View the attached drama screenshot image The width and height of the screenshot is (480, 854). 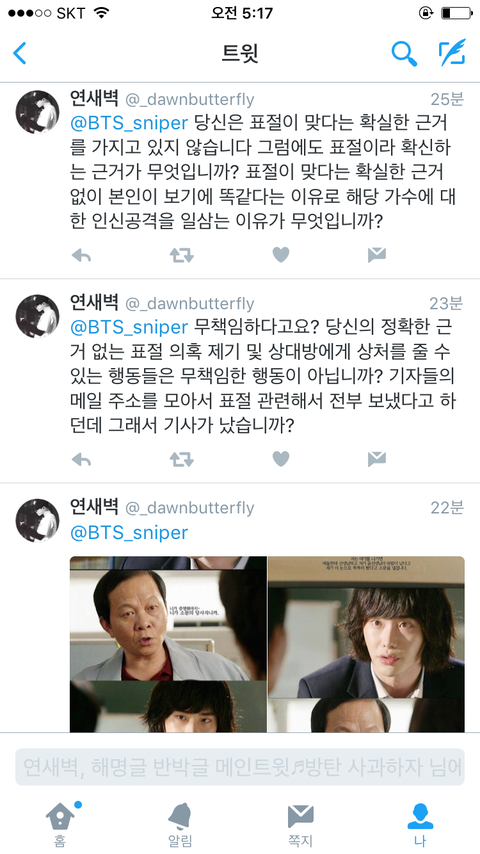pos(267,644)
